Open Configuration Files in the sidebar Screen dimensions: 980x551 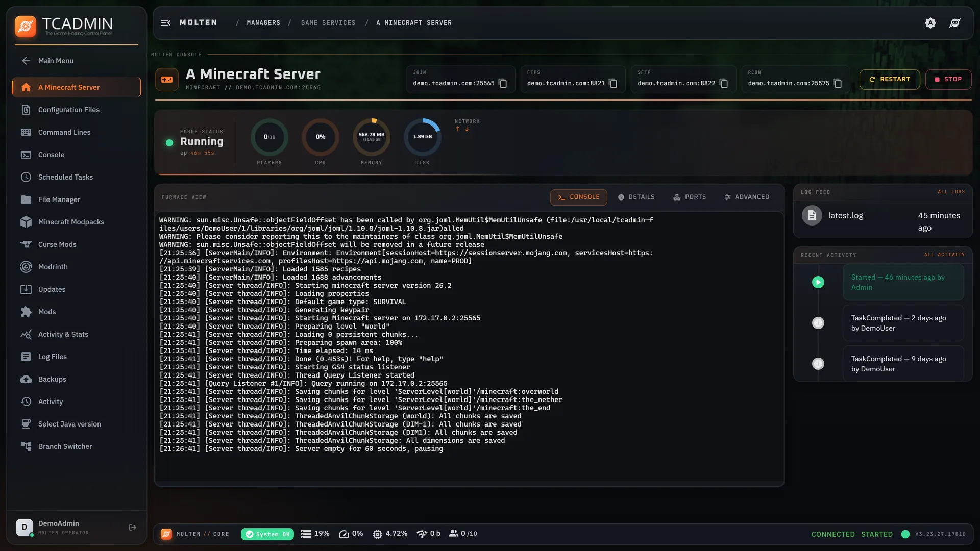76,110
